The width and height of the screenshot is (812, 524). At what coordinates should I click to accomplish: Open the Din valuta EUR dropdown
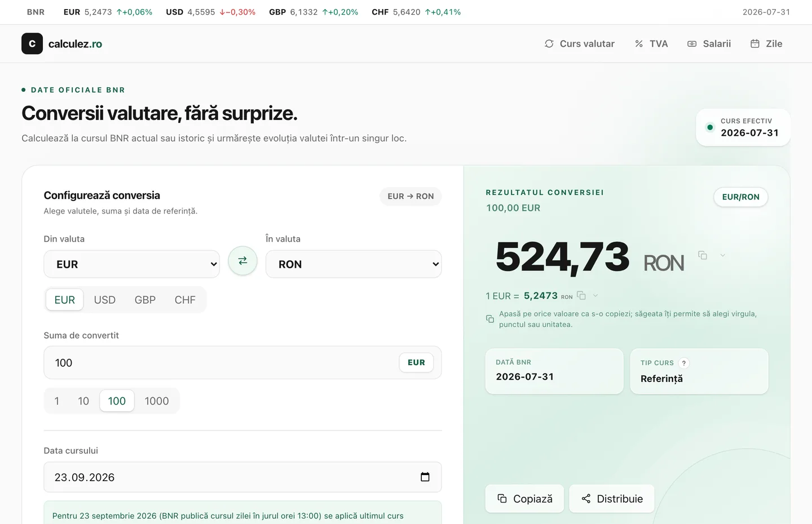click(132, 264)
